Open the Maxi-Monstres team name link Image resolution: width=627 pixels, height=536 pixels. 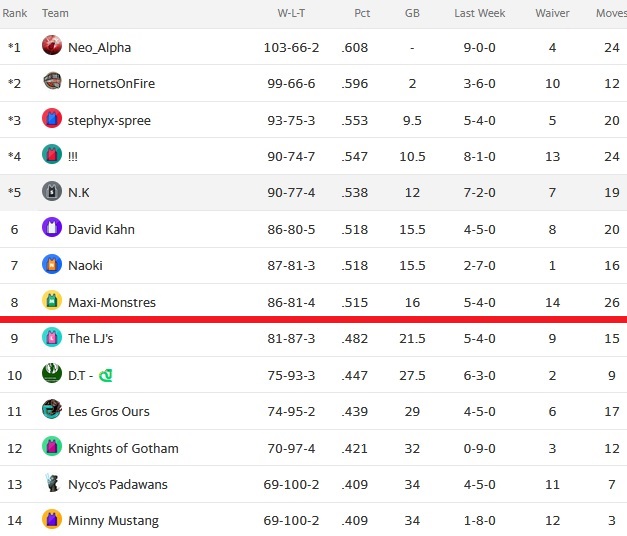(x=112, y=302)
